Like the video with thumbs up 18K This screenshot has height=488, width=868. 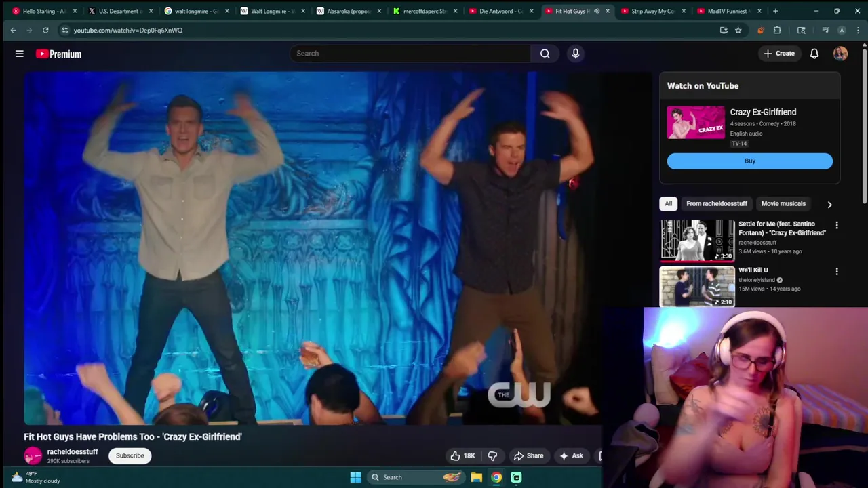point(463,456)
